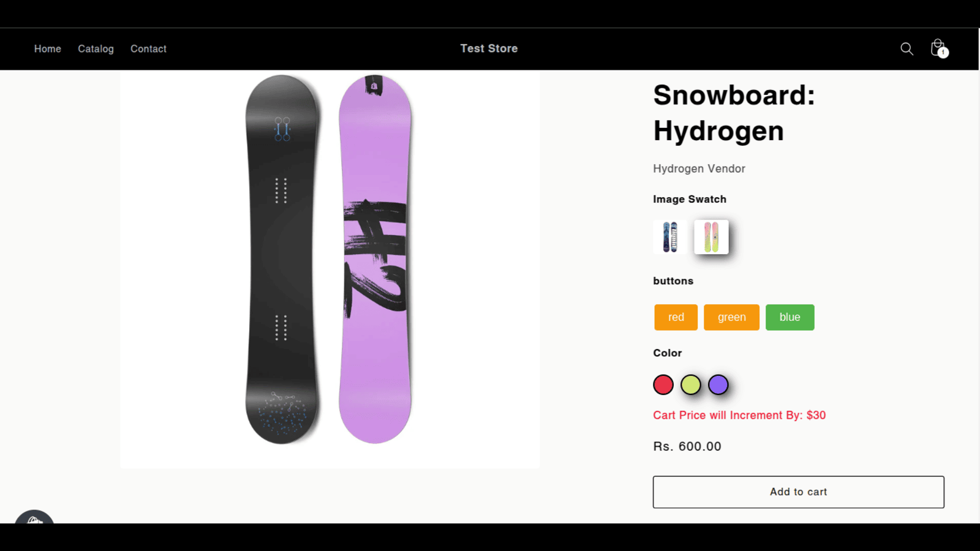Open the search icon in the header
The width and height of the screenshot is (980, 551).
point(907,49)
